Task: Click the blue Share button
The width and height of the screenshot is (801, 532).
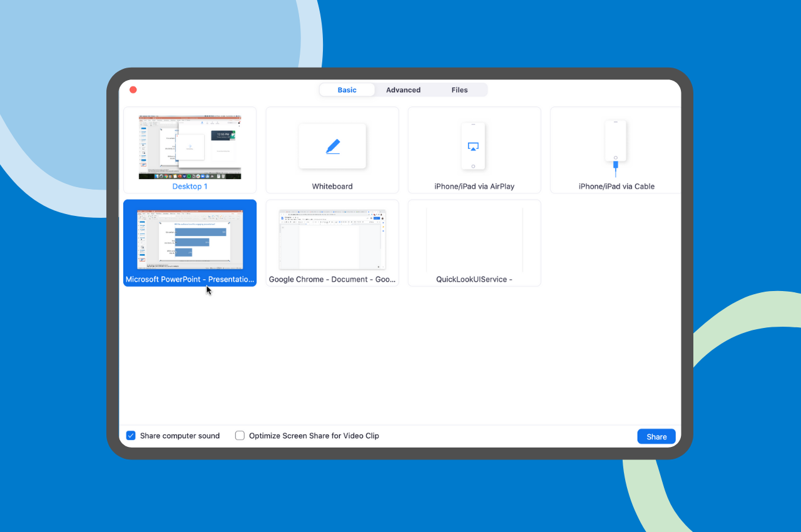Action: coord(656,437)
